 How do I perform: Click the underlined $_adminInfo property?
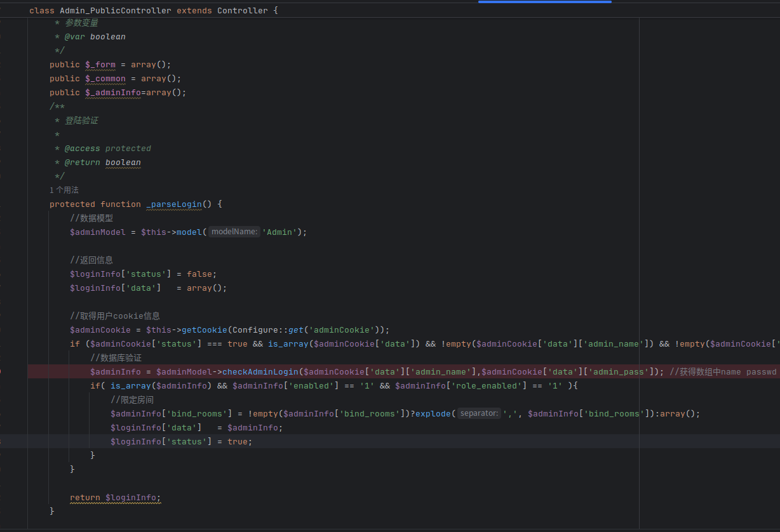tap(112, 93)
